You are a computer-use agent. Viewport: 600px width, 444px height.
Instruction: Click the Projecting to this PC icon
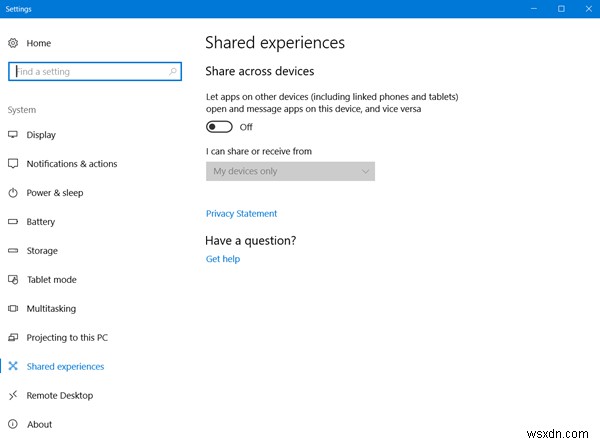click(x=13, y=337)
